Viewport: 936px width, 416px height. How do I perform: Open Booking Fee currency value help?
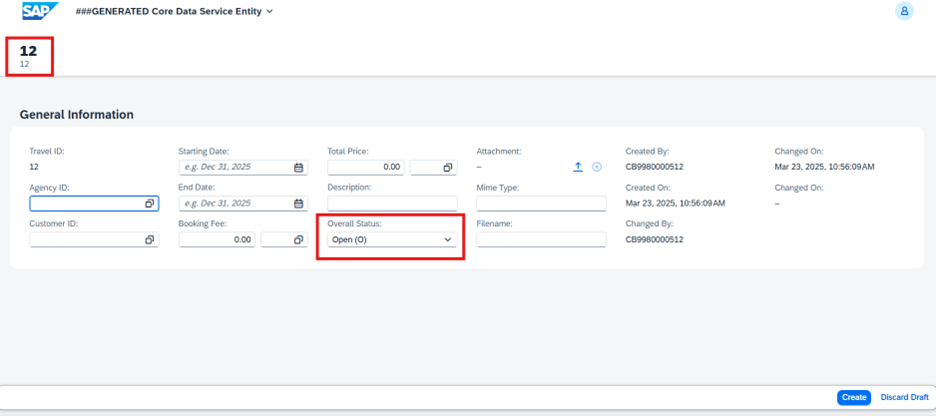298,240
